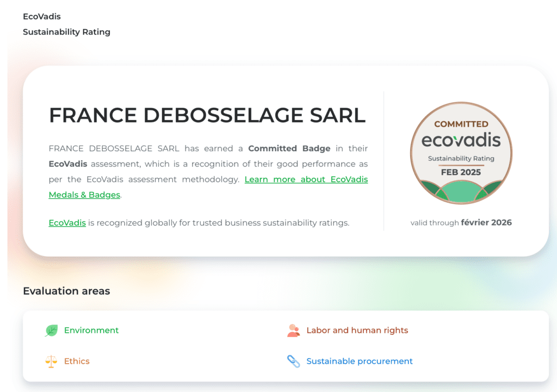This screenshot has height=392, width=557.
Task: Select the Sustainable procurement label
Action: [x=360, y=362]
